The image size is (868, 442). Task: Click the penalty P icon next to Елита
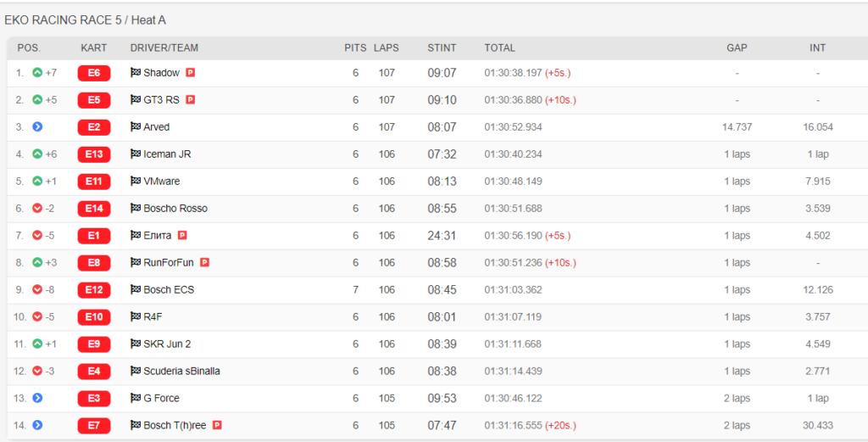(x=182, y=235)
